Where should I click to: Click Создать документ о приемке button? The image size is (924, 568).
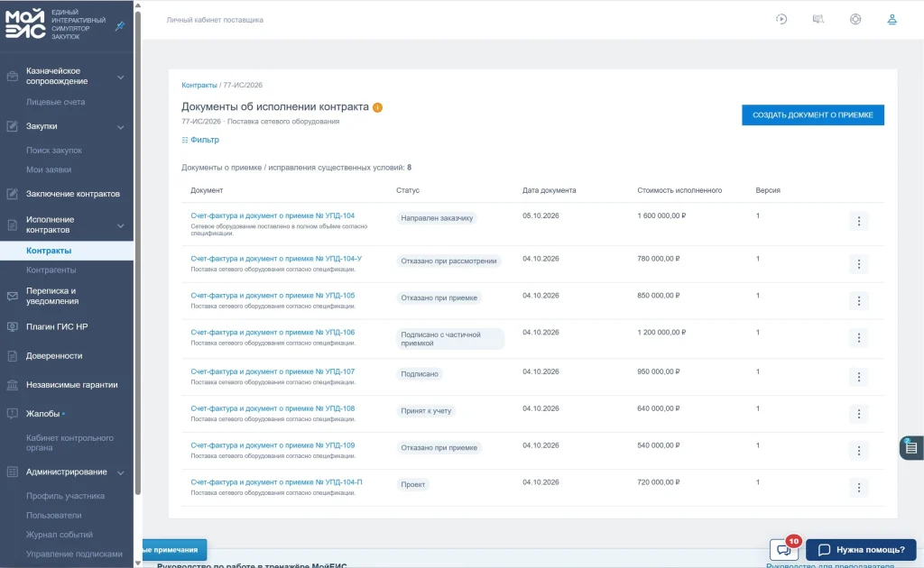813,115
